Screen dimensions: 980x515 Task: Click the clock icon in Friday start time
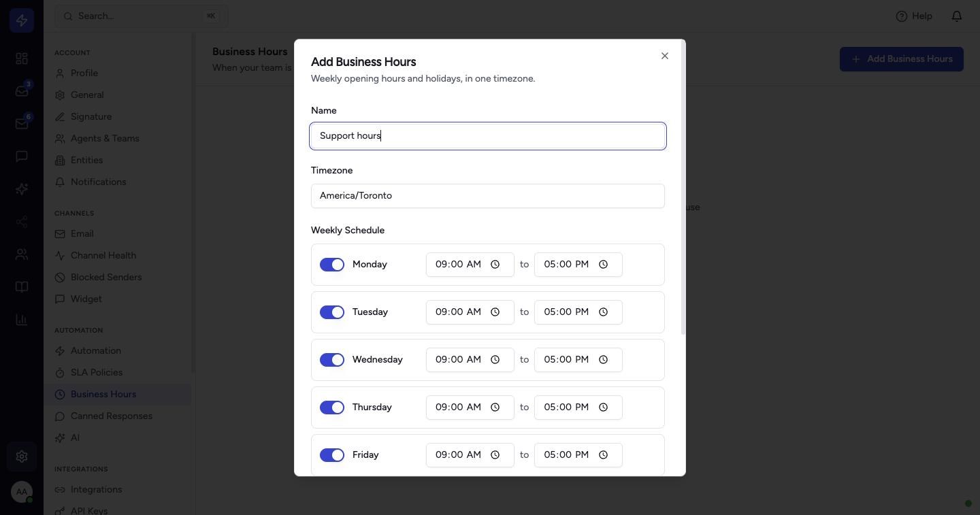495,455
